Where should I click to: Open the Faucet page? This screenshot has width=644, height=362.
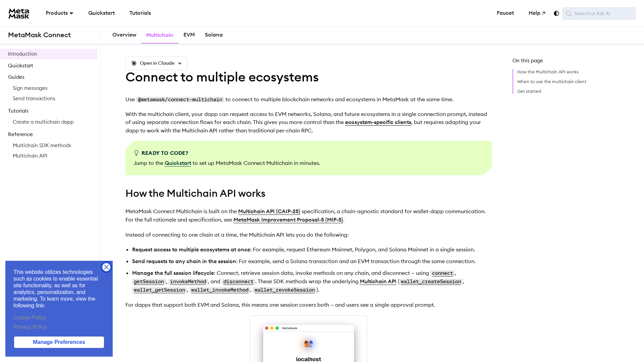505,13
